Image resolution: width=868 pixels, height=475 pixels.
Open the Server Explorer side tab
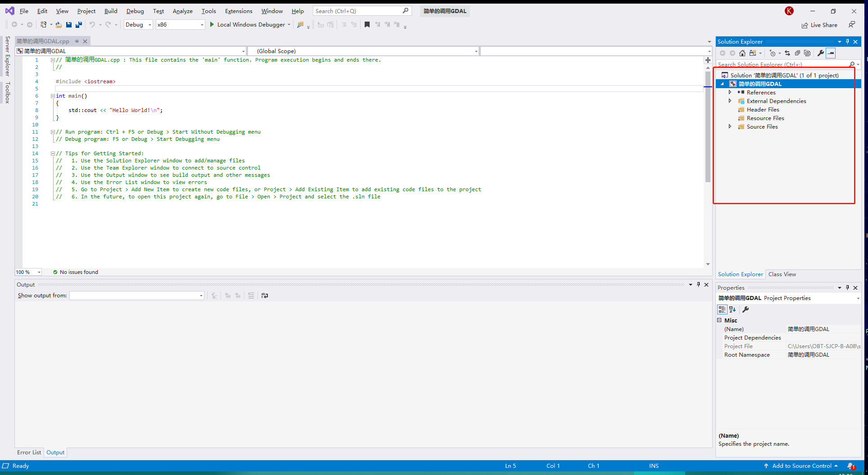tap(8, 56)
